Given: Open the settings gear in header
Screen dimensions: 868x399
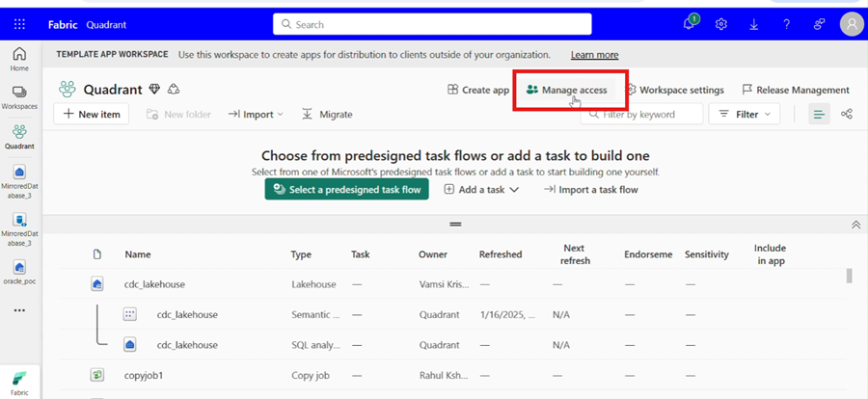Looking at the screenshot, I should pos(720,24).
